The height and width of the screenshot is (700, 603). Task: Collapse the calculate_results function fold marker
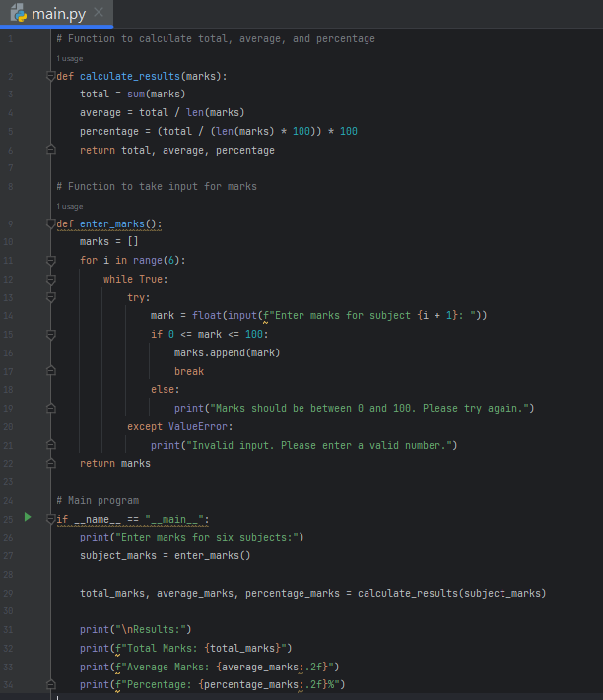coord(51,76)
